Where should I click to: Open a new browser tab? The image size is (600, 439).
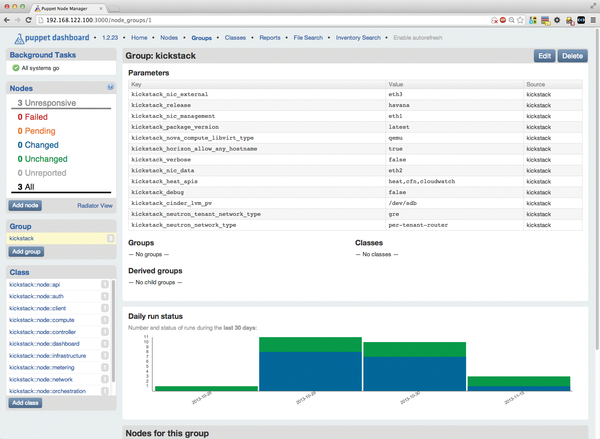pos(114,8)
